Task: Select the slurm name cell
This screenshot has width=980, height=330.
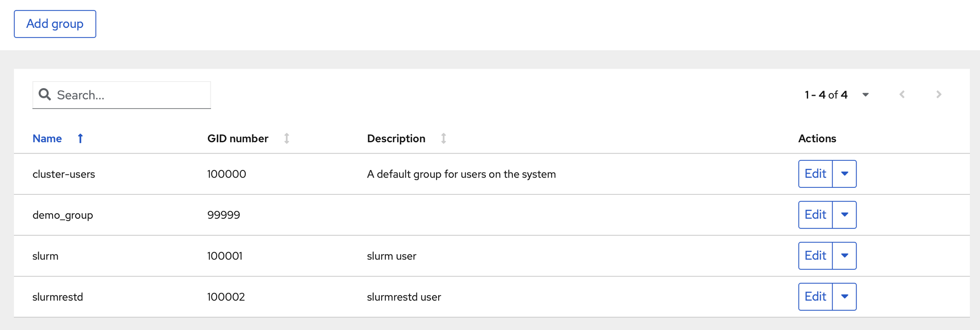Action: pos(45,256)
